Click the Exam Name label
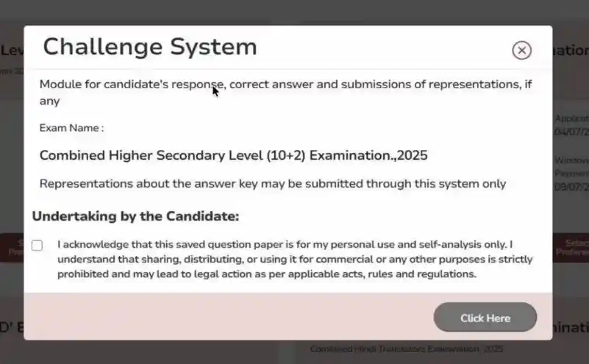 71,128
